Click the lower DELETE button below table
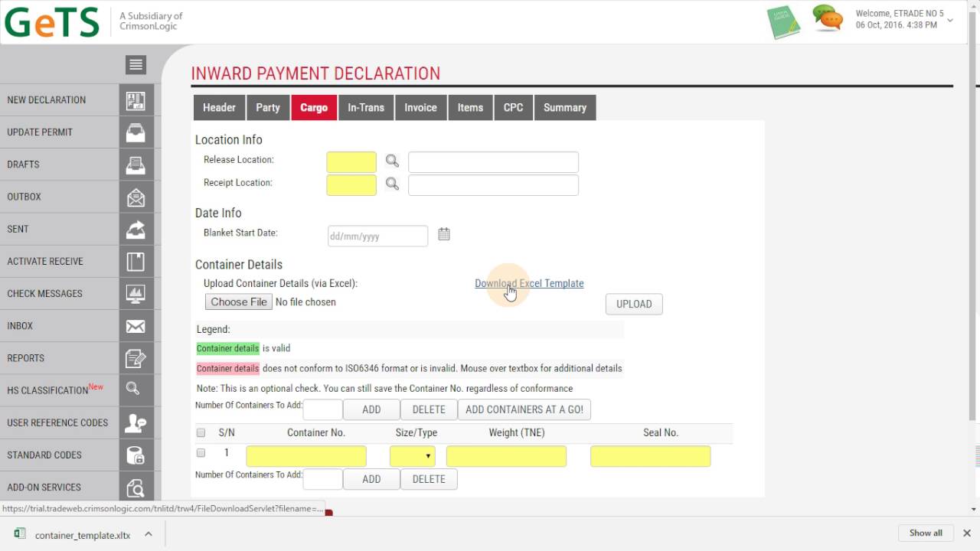This screenshot has width=980, height=551. [429, 479]
